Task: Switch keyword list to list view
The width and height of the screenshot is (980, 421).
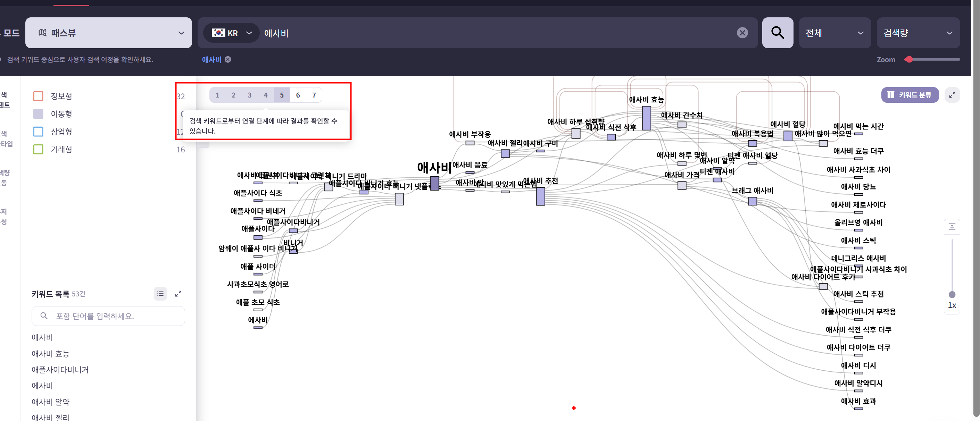Action: pyautogui.click(x=160, y=294)
